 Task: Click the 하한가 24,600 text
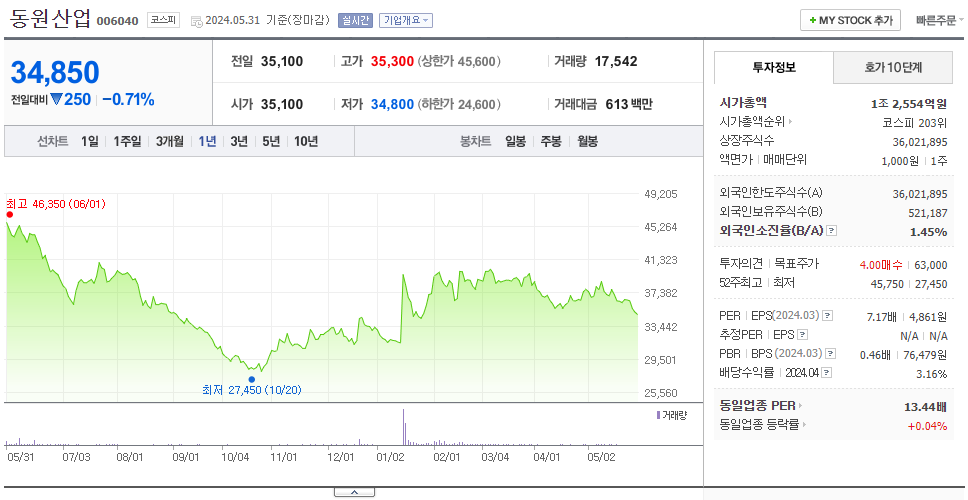tap(459, 104)
